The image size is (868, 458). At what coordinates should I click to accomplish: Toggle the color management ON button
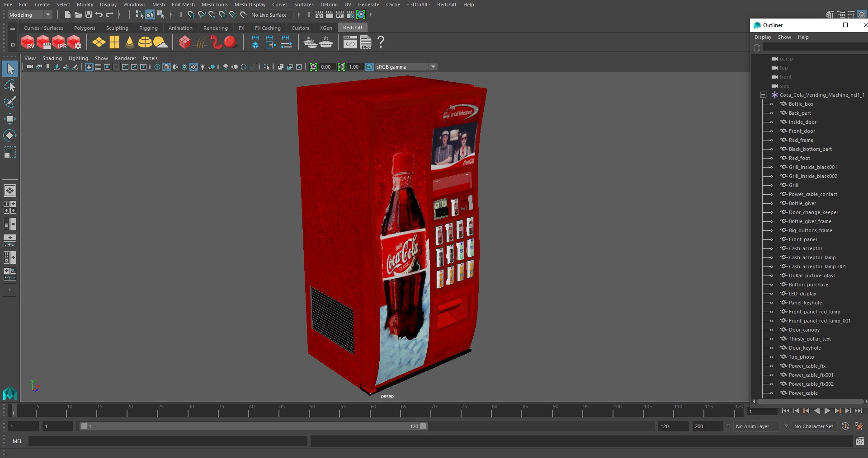(369, 67)
